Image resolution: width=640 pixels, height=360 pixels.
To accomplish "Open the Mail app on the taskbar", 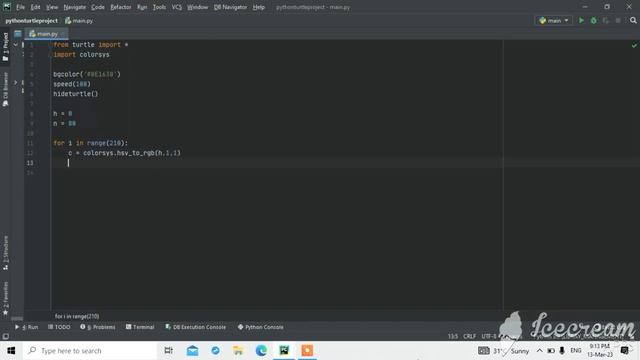I will pyautogui.click(x=192, y=351).
